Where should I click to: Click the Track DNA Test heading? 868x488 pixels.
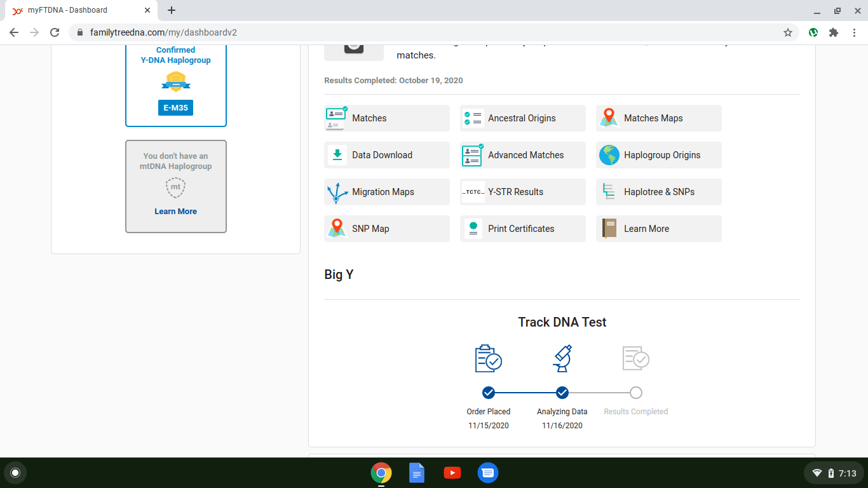click(562, 322)
